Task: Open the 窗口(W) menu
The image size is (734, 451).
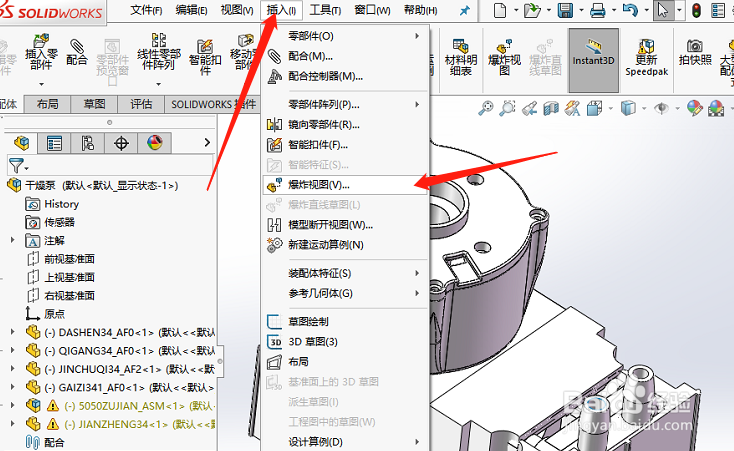Action: [x=373, y=10]
